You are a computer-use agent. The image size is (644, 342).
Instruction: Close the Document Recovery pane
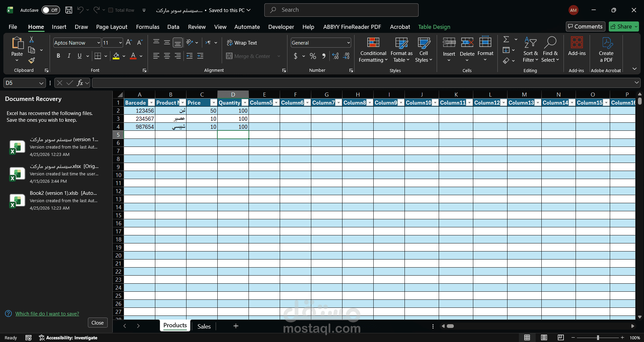click(98, 323)
